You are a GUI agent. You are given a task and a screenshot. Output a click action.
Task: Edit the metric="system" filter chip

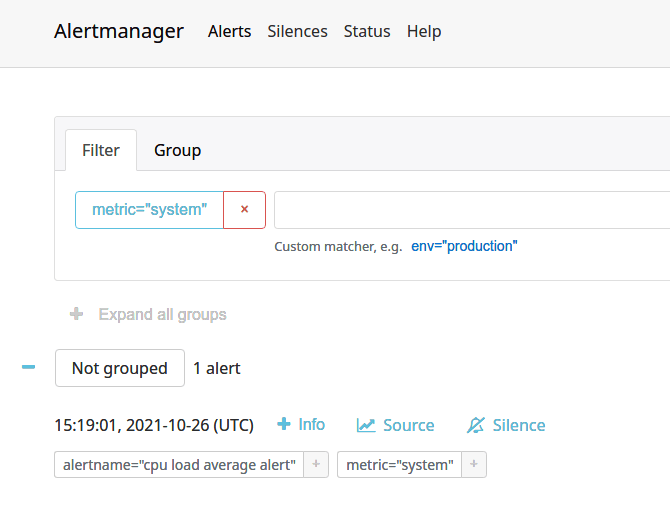coord(149,210)
